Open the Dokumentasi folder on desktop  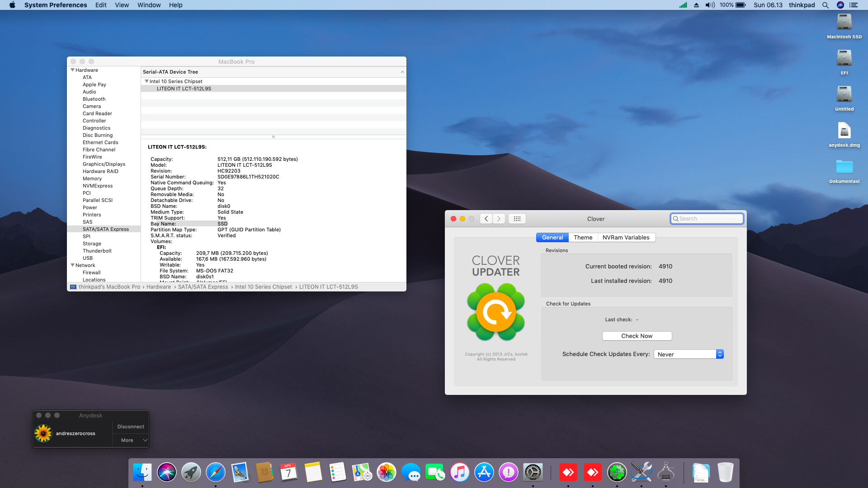[844, 167]
